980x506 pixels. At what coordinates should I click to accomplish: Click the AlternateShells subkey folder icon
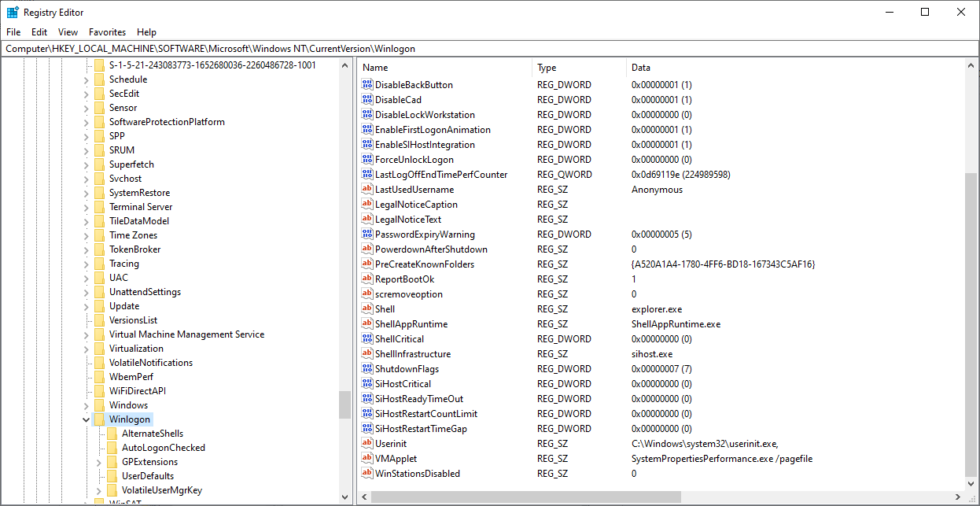pyautogui.click(x=111, y=434)
